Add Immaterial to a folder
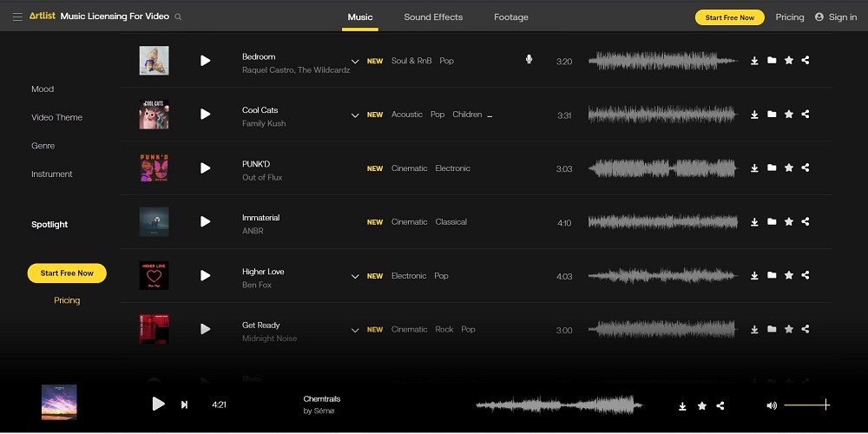This screenshot has width=868, height=434. pos(772,221)
